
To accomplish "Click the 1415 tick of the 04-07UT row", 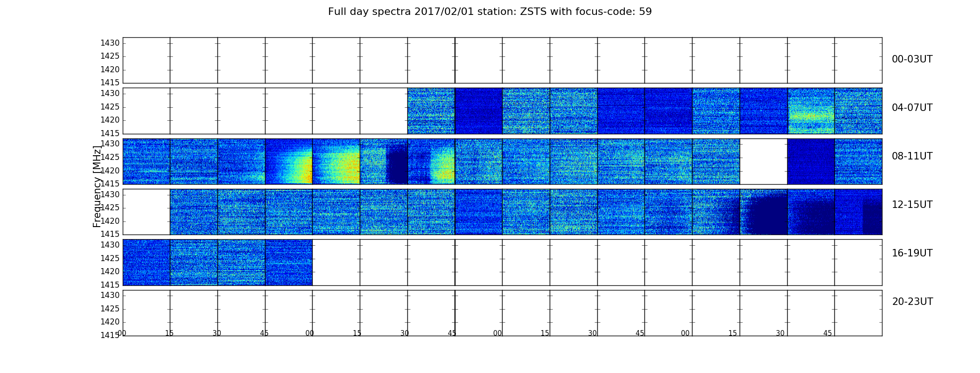I will click(x=110, y=133).
